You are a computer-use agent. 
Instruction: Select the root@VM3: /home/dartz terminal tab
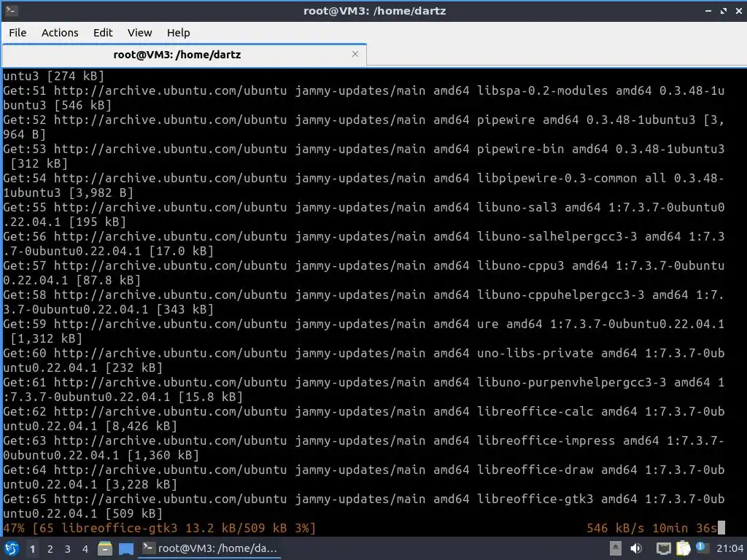click(185, 55)
